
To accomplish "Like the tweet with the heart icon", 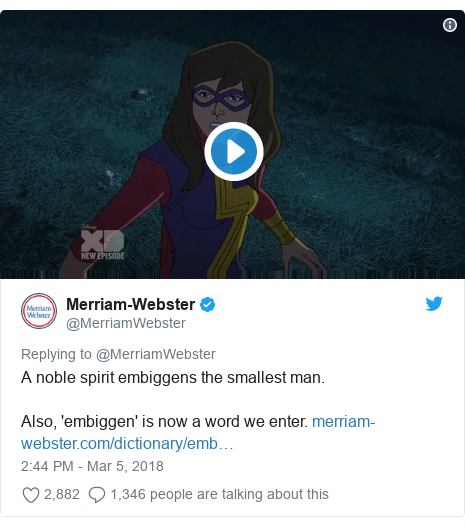I will 31,495.
